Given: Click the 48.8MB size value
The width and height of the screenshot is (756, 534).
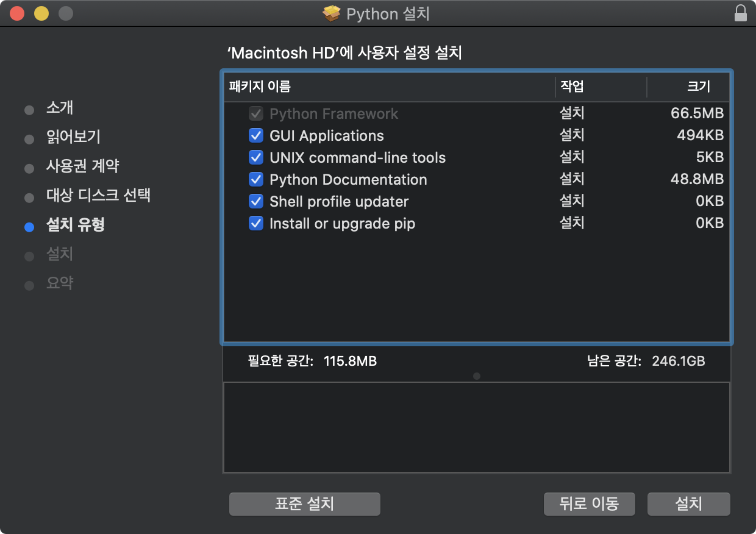Looking at the screenshot, I should (x=697, y=179).
